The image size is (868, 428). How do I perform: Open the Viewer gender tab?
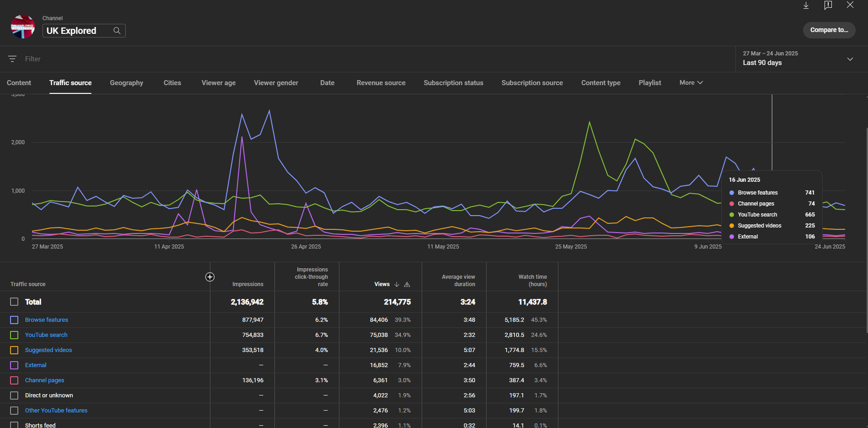pyautogui.click(x=276, y=83)
